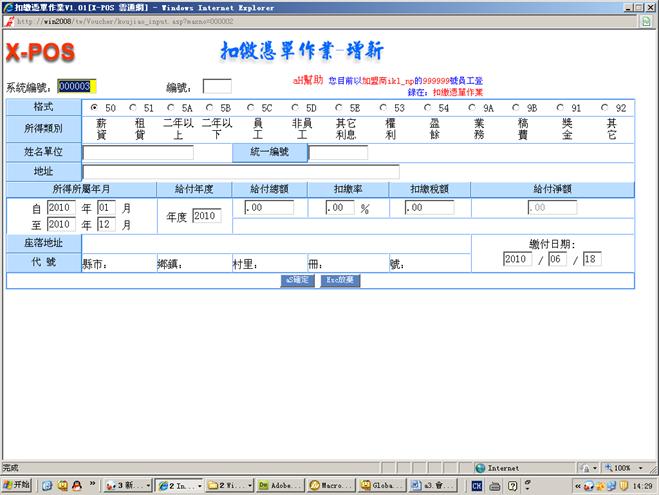Click the 確定 confirm button
Image resolution: width=659 pixels, height=495 pixels.
coord(297,281)
